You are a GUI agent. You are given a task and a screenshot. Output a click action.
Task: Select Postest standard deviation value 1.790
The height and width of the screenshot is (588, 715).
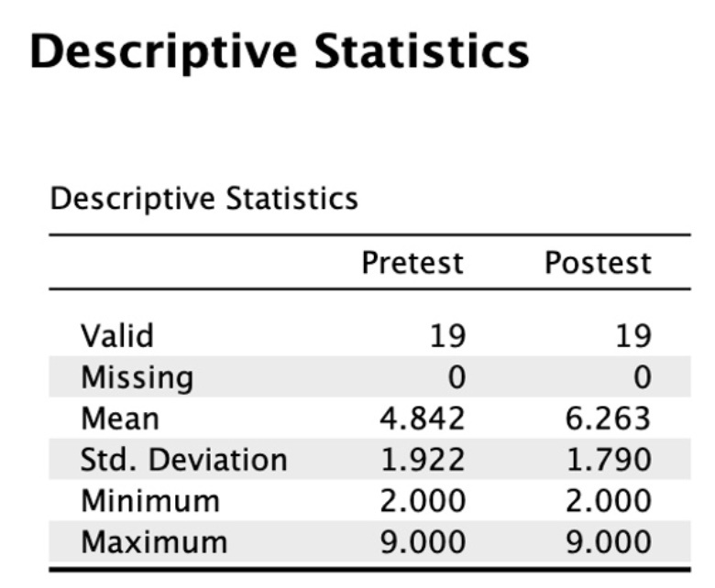[607, 460]
